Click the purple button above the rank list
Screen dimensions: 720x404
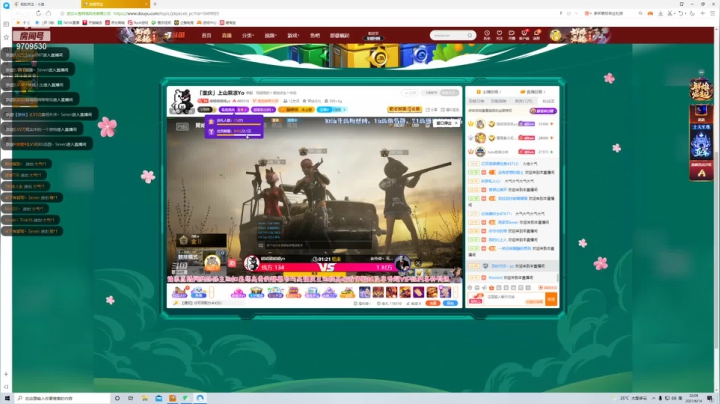543,111
